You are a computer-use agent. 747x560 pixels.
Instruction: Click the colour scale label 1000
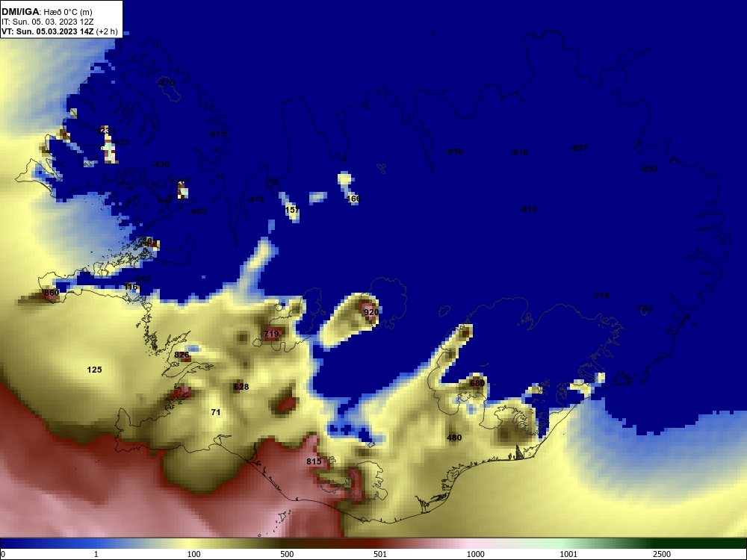tap(475, 554)
